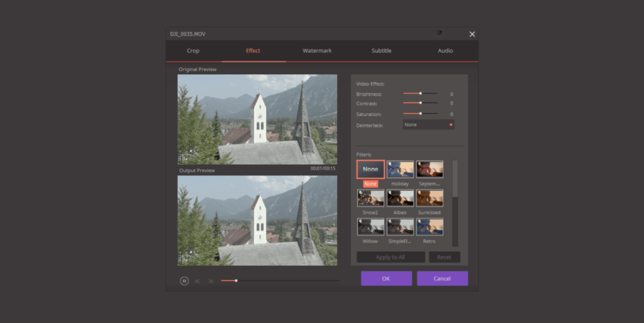644x323 pixels.
Task: Open the Deinterlace dropdown
Action: pyautogui.click(x=428, y=125)
